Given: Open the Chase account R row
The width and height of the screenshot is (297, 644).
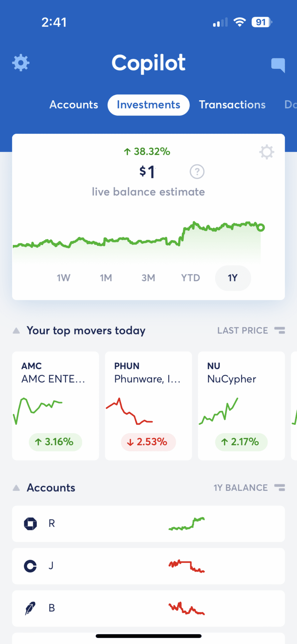Looking at the screenshot, I should (x=148, y=523).
